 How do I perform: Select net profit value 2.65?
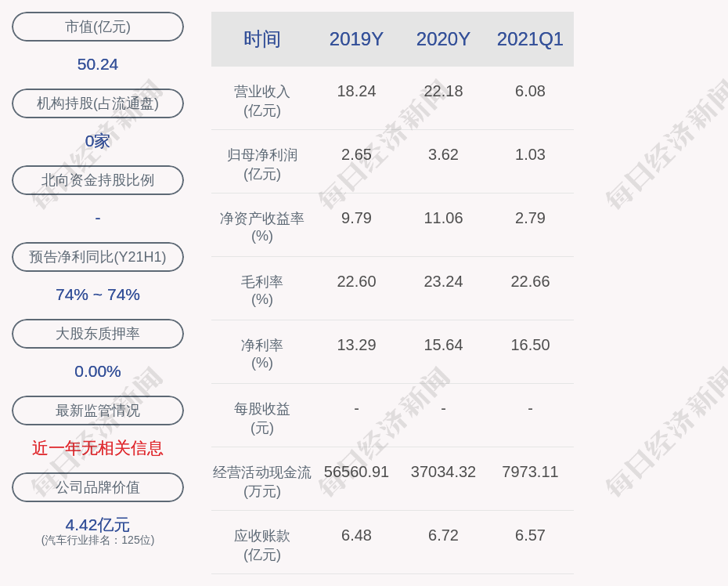(x=357, y=154)
